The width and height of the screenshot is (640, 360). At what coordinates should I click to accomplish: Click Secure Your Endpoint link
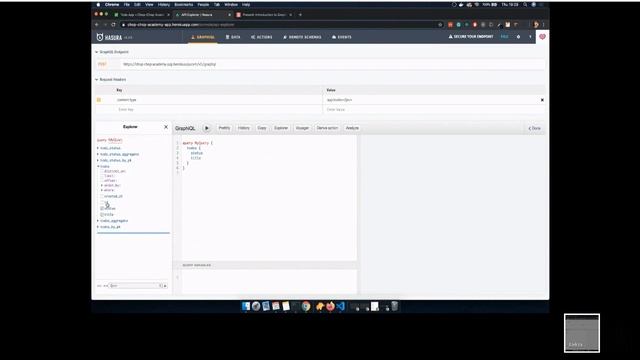[471, 37]
